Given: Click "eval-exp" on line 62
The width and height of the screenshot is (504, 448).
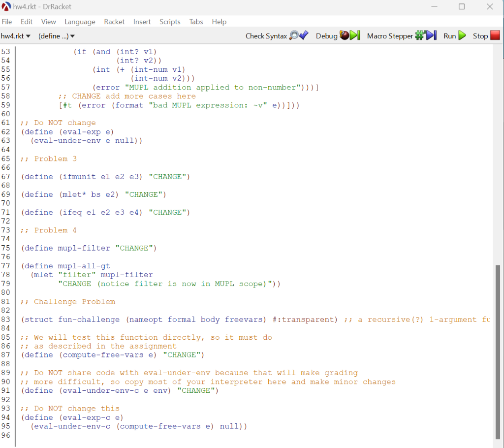Looking at the screenshot, I should [x=81, y=131].
